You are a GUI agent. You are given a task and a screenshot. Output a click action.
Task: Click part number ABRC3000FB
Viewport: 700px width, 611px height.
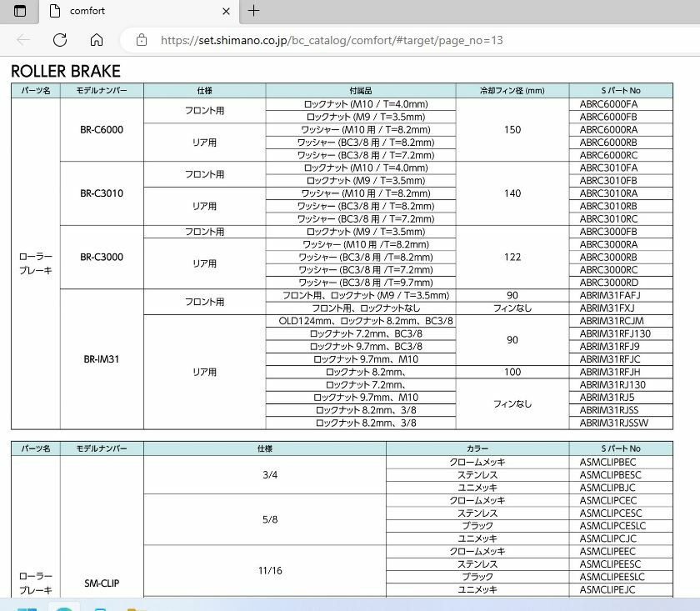tap(608, 232)
